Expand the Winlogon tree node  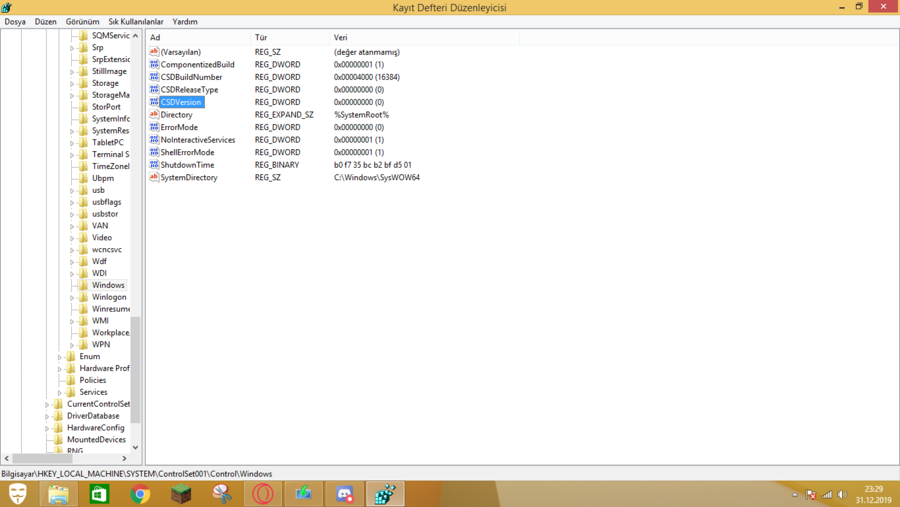[72, 297]
